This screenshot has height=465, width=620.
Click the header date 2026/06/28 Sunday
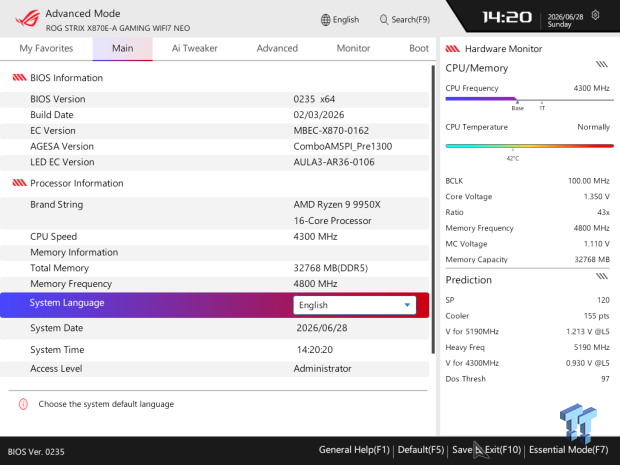(x=565, y=21)
